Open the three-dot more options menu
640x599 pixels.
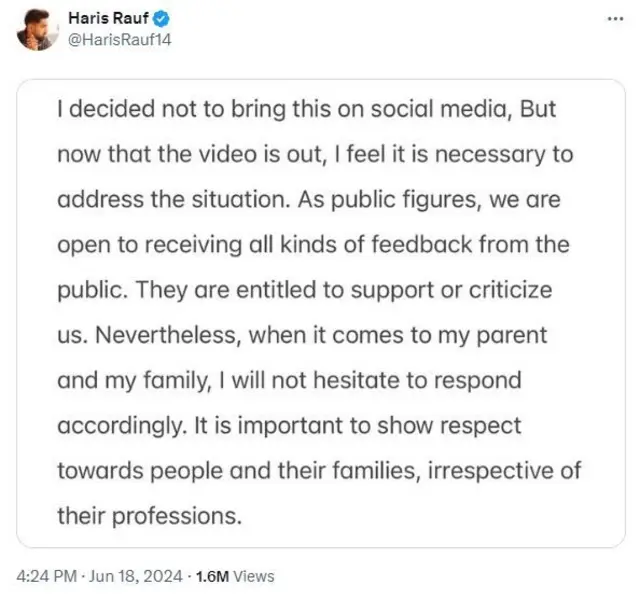click(x=613, y=18)
